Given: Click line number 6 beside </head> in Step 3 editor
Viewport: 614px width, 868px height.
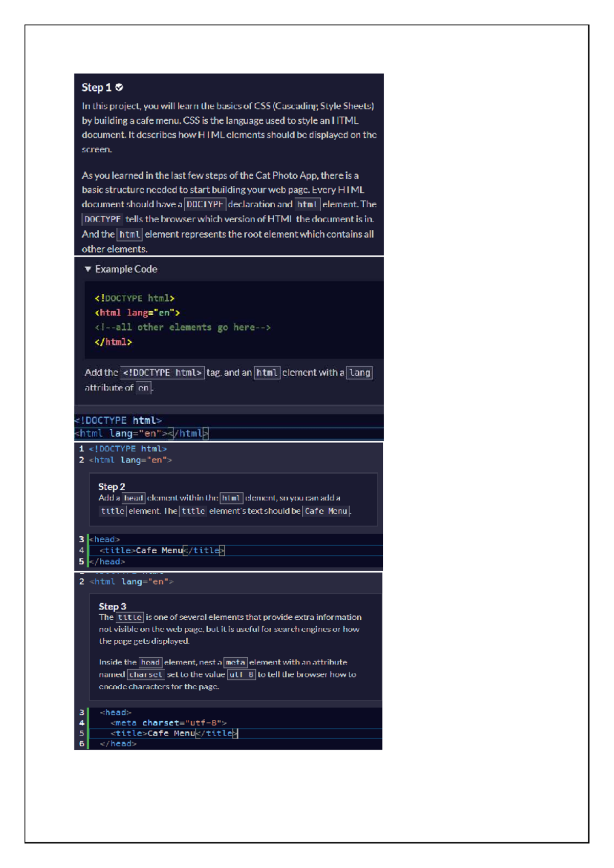Looking at the screenshot, I should [x=81, y=744].
